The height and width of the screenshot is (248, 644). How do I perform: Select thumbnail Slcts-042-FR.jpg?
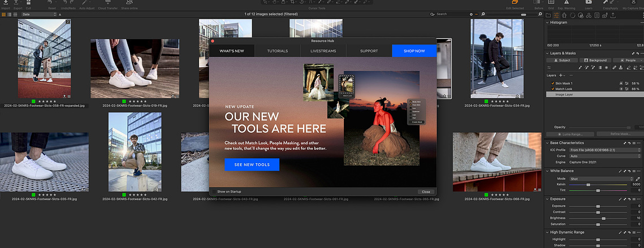135,152
